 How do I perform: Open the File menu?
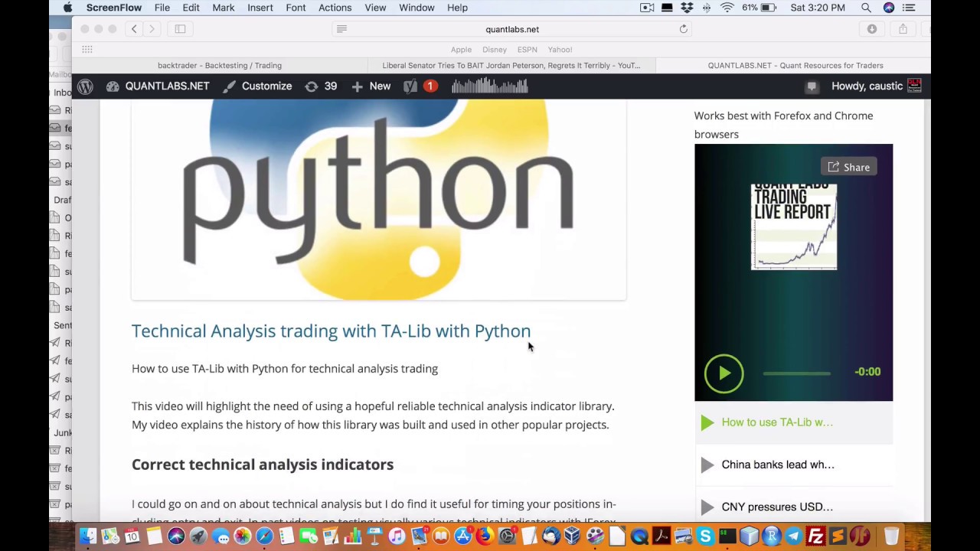tap(162, 8)
